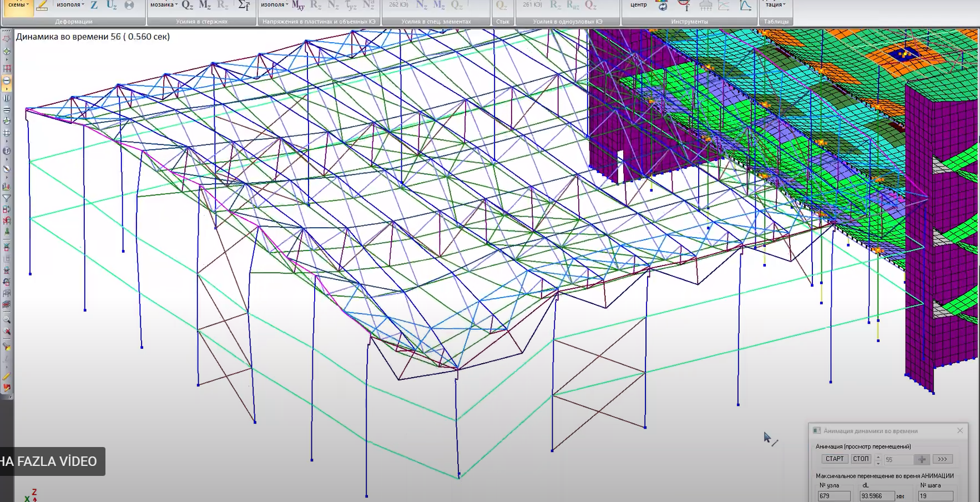Increment the animation step spinner up
The width and height of the screenshot is (980, 502).
[878, 456]
